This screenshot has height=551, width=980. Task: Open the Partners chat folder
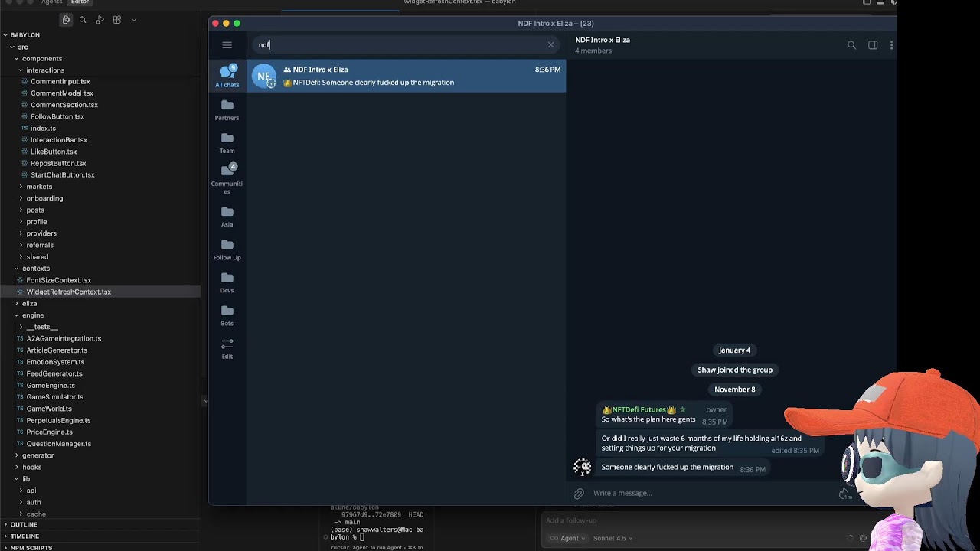pos(227,109)
